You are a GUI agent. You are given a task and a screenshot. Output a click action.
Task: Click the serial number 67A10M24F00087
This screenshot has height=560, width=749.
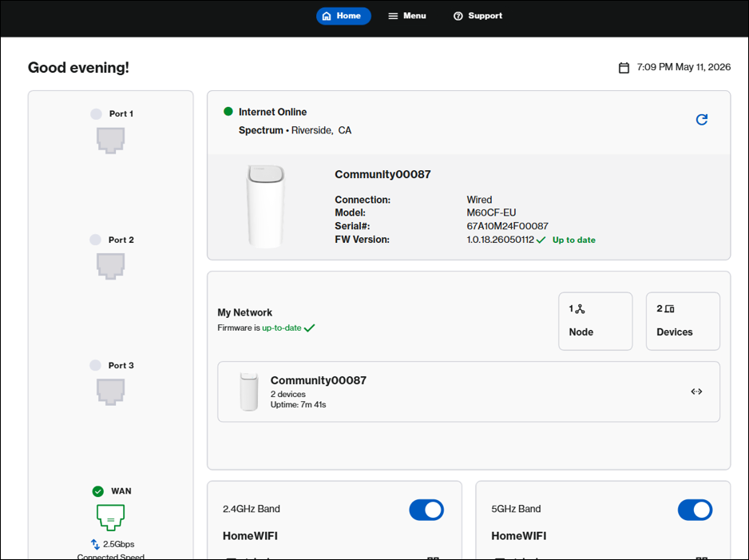pos(507,226)
